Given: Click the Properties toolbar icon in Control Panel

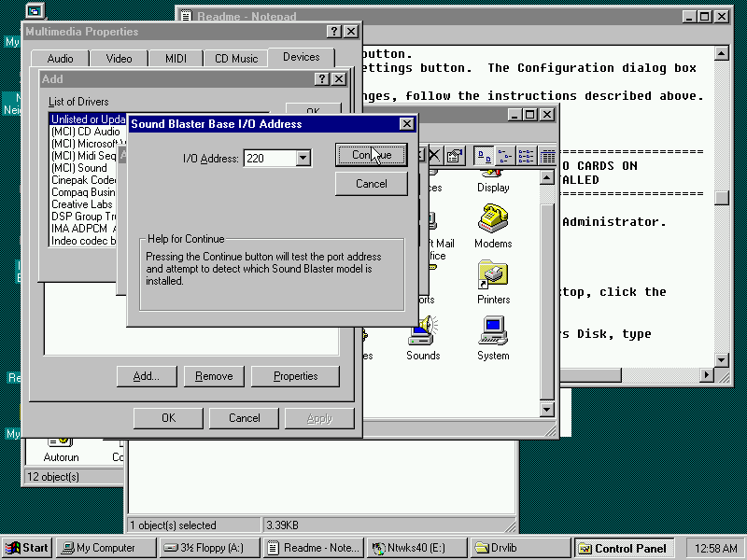Looking at the screenshot, I should pos(455,156).
